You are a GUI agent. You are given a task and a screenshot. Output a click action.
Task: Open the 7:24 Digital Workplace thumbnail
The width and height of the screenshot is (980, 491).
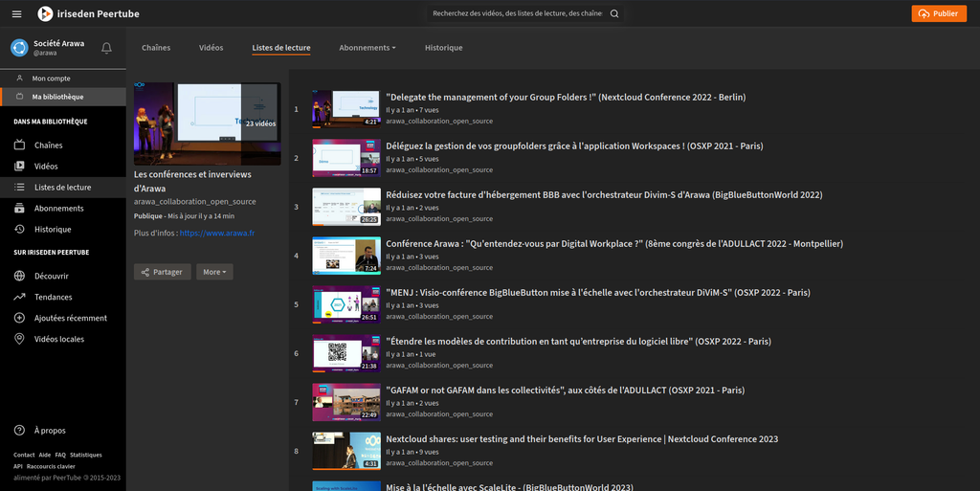coord(346,256)
